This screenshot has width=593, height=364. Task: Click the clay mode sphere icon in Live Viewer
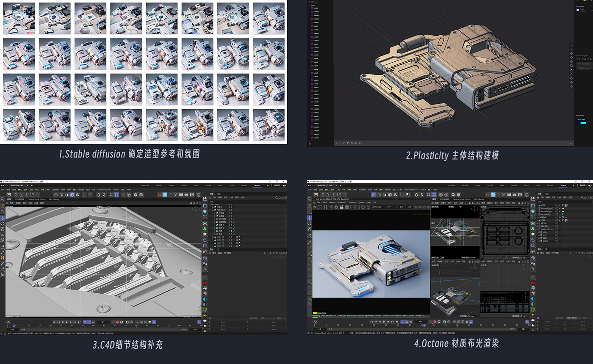[347, 207]
